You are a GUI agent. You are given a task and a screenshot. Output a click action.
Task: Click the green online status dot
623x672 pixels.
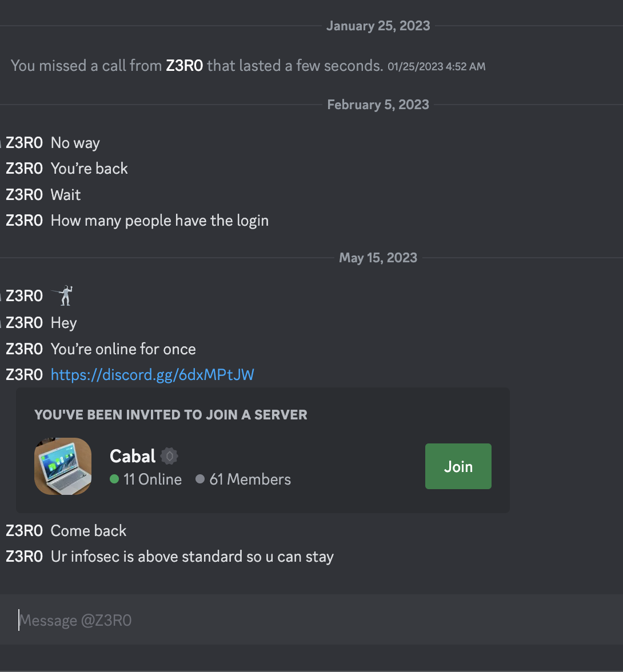pyautogui.click(x=114, y=479)
